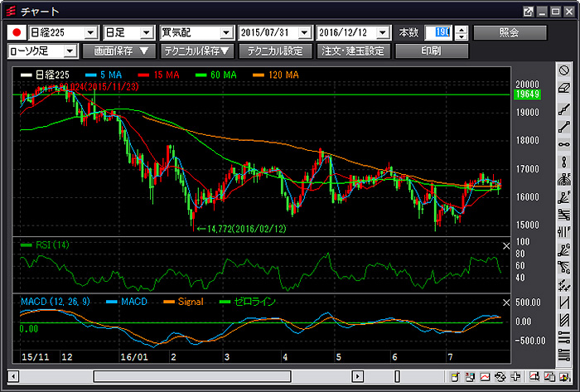Image resolution: width=580 pixels, height=392 pixels.
Task: Select the horizontal line drawing tool
Action: pos(564,144)
